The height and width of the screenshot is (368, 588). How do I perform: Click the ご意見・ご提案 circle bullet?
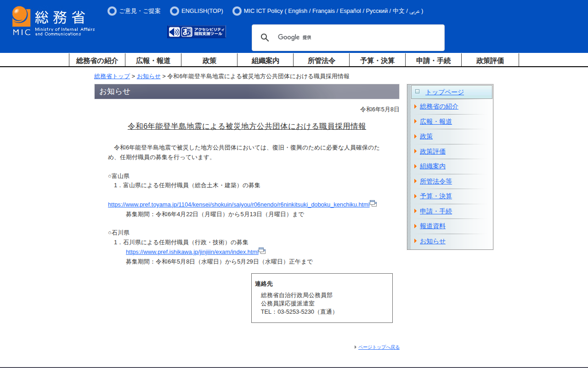pyautogui.click(x=112, y=11)
